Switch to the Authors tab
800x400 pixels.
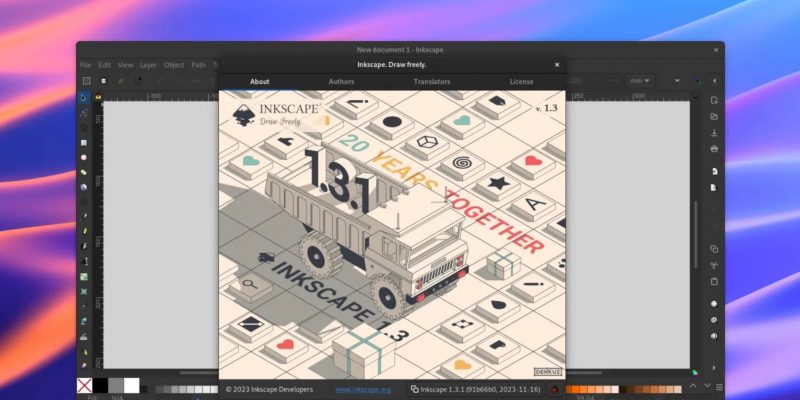(341, 82)
